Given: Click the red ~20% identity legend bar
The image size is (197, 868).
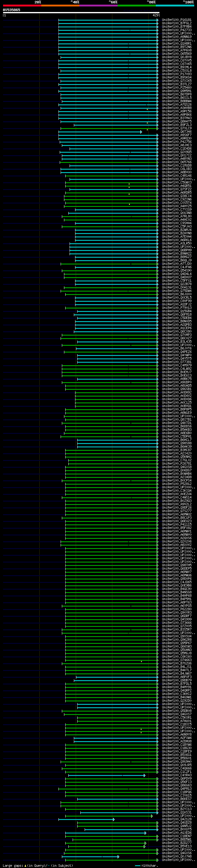Looking at the screenshot, I should point(22,6).
